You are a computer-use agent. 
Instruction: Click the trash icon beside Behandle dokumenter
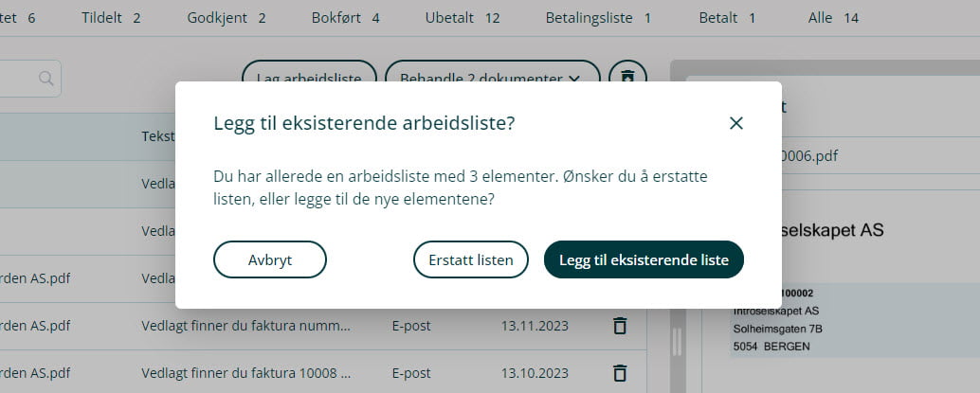[627, 76]
